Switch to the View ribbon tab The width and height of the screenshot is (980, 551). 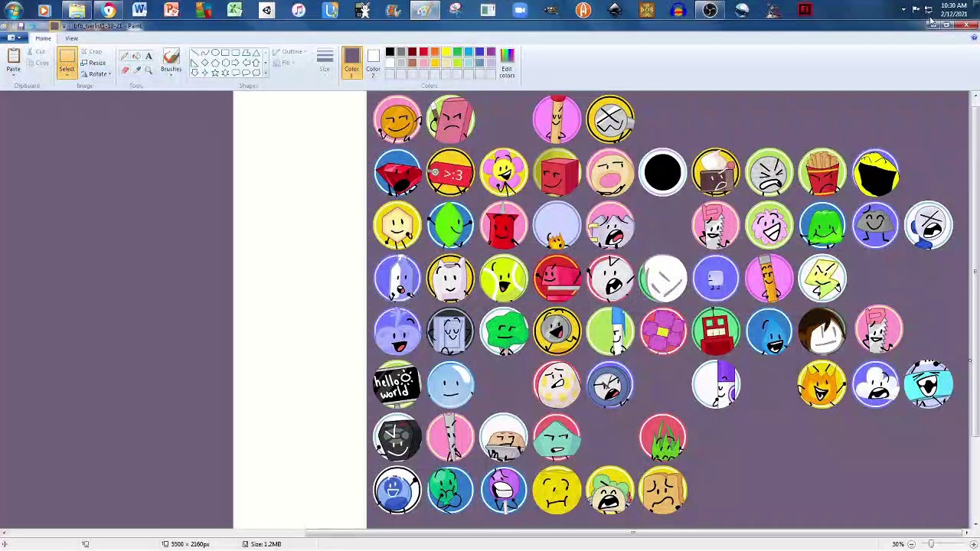point(71,38)
